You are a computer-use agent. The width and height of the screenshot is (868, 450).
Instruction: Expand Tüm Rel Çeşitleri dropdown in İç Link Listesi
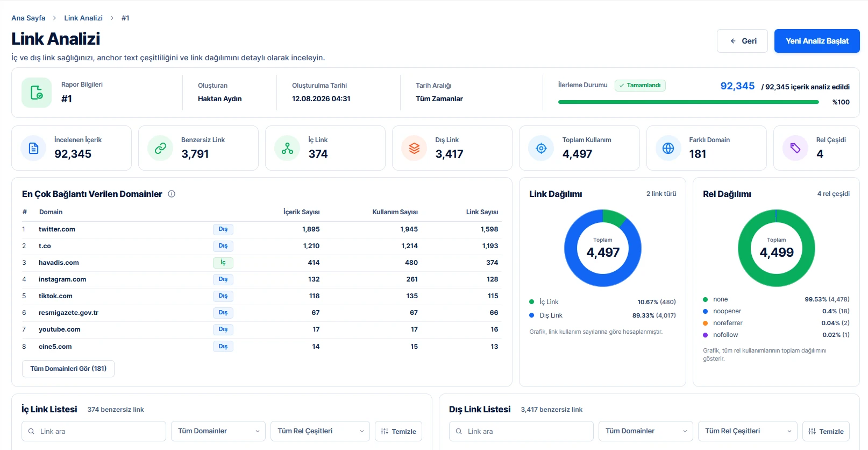pos(320,431)
